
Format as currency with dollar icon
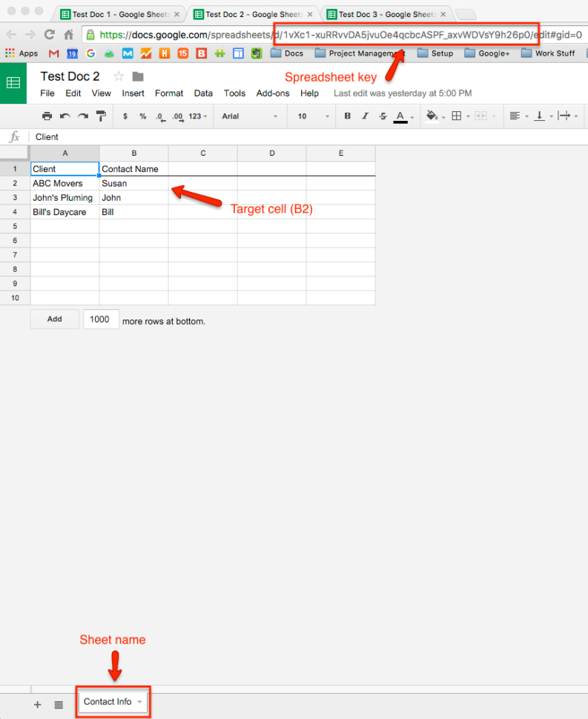[125, 116]
